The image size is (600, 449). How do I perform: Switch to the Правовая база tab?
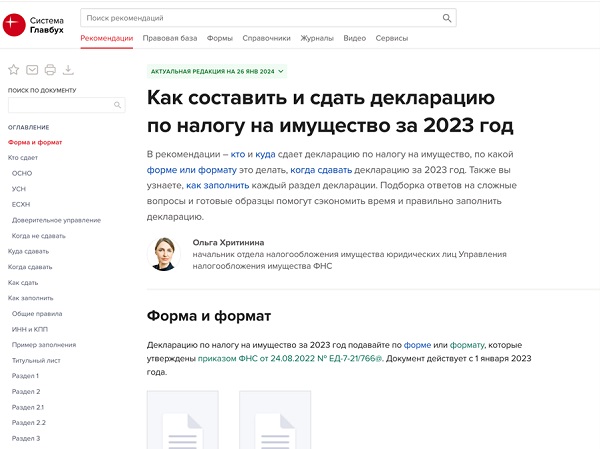pyautogui.click(x=170, y=38)
